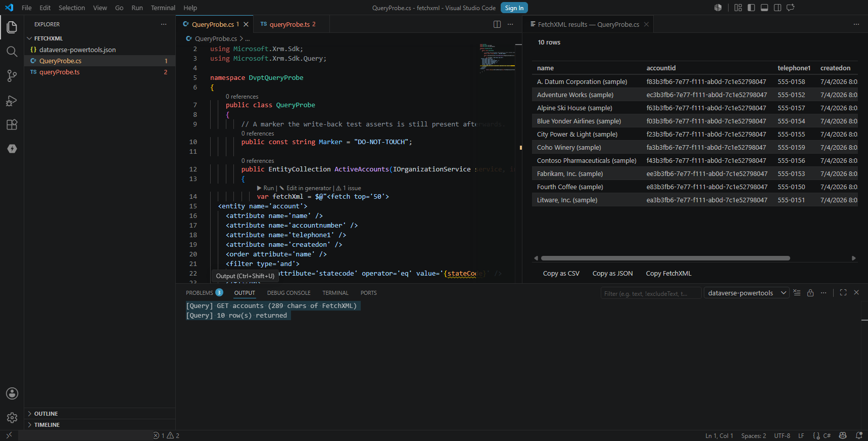Open the Dataverse PowerTools lightning icon view
This screenshot has height=441, width=868.
[x=12, y=149]
